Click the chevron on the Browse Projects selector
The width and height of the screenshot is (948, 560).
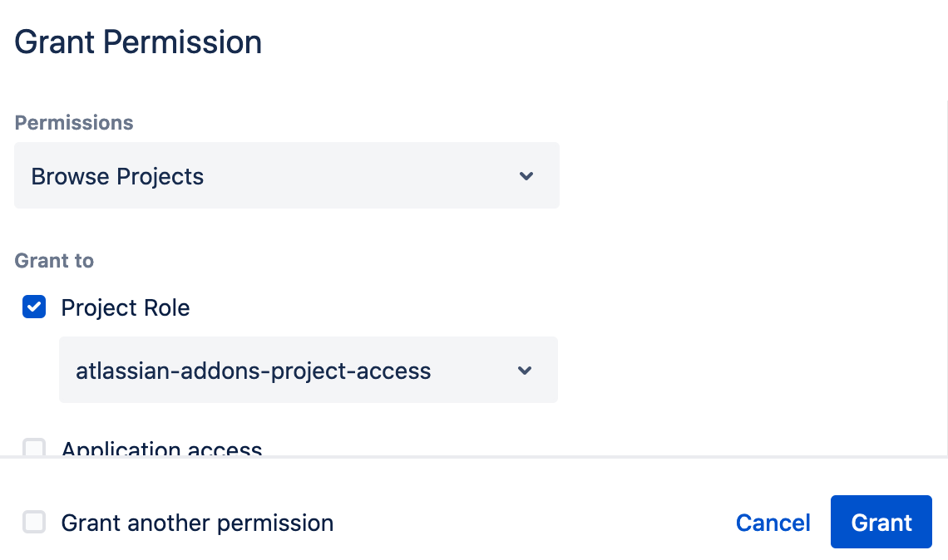526,175
